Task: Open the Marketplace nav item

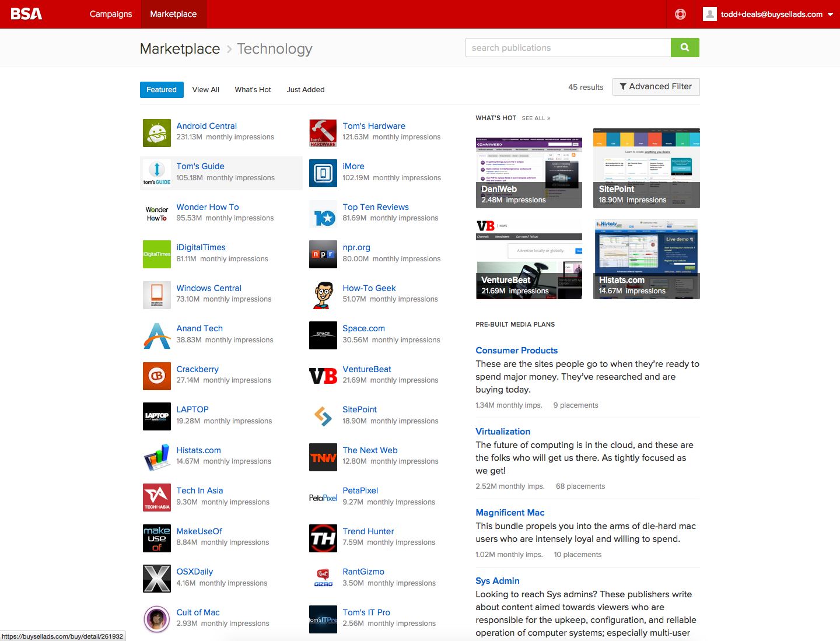Action: pos(173,14)
